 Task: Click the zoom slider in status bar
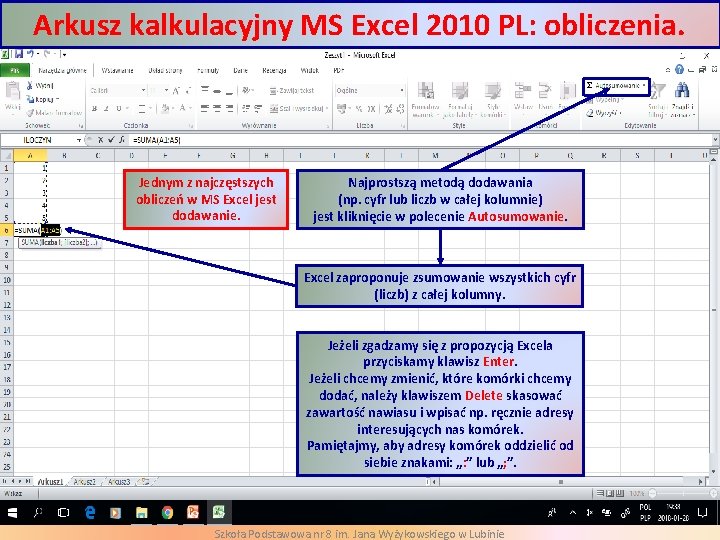point(683,493)
